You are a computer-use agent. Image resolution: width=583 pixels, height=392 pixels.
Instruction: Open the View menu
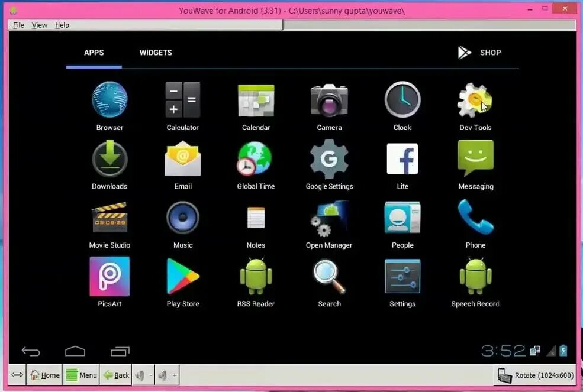pos(40,25)
